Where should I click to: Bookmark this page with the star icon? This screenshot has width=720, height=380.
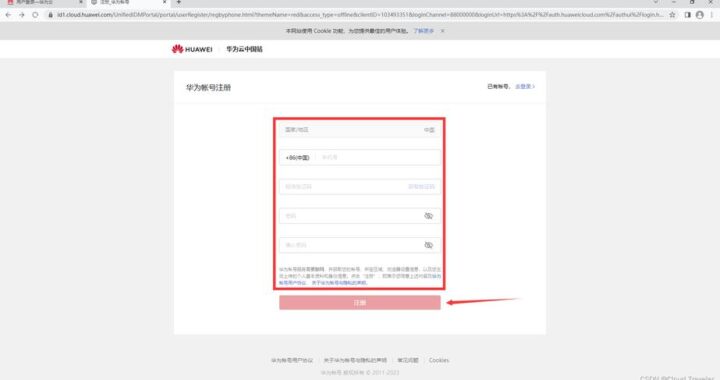(672, 15)
